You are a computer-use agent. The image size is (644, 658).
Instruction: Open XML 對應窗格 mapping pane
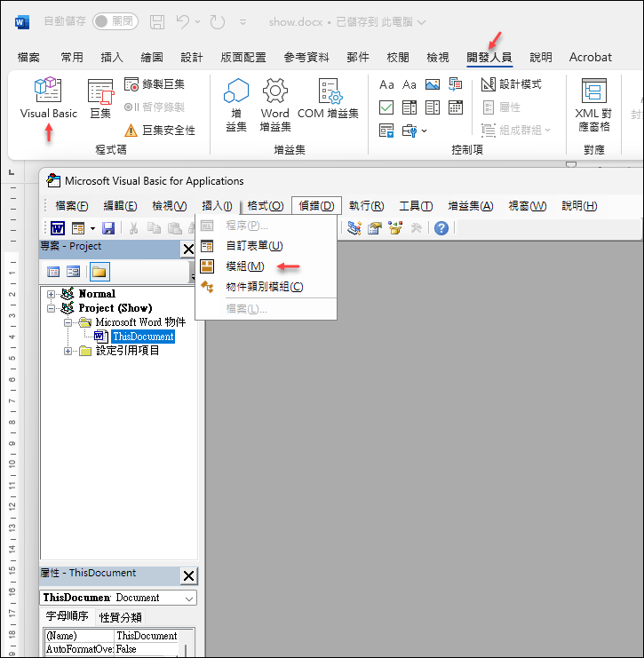pos(593,105)
